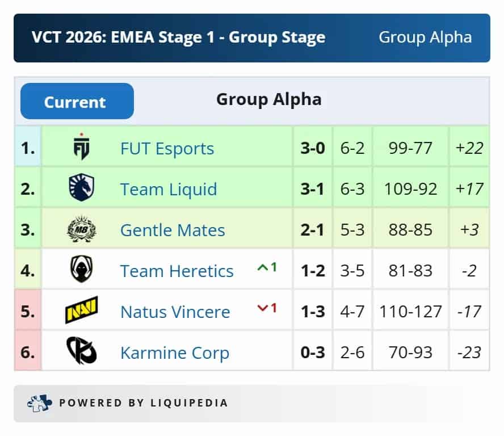This screenshot has height=436, width=504.
Task: Select the Gentle Mates emblem
Action: [x=81, y=229]
